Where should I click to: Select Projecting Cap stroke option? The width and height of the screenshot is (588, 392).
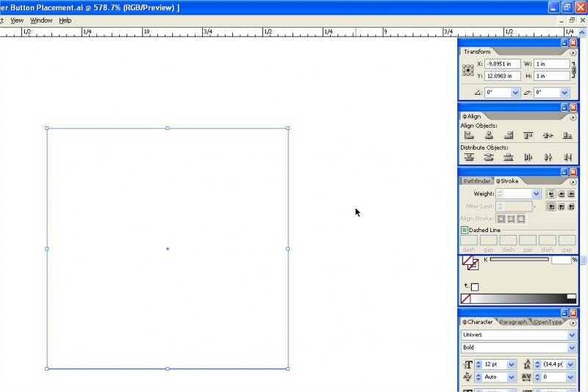point(571,194)
